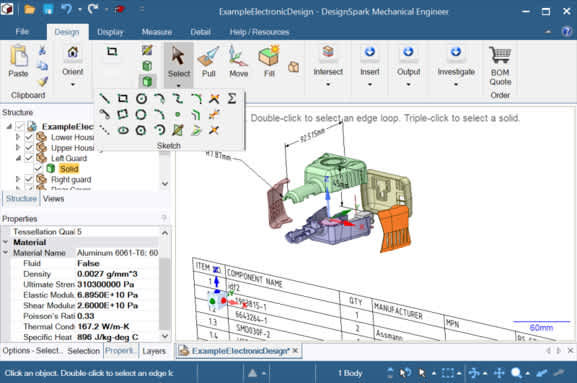Screen dimensions: 577x383
Task: Toggle checkbox for ExampleElec root node
Action: (x=20, y=127)
